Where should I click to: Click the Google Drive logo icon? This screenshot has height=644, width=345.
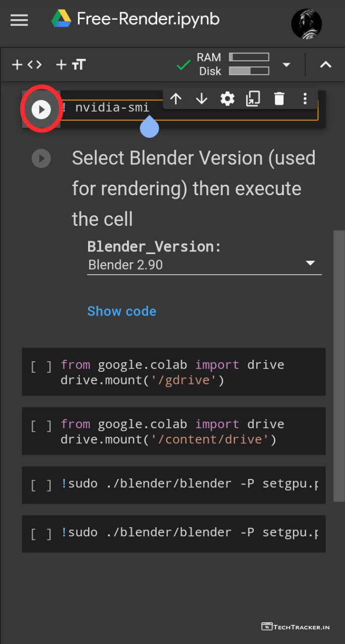[61, 20]
